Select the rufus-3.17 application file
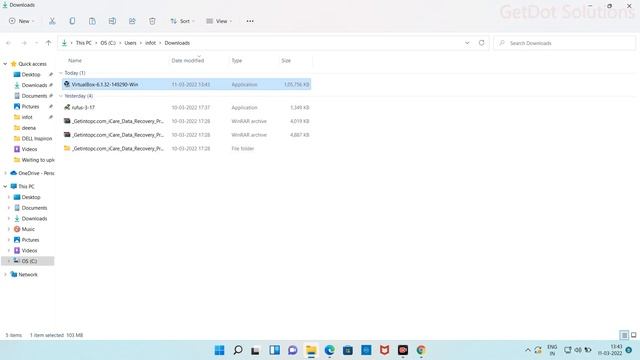Image resolution: width=640 pixels, height=360 pixels. coord(187,107)
